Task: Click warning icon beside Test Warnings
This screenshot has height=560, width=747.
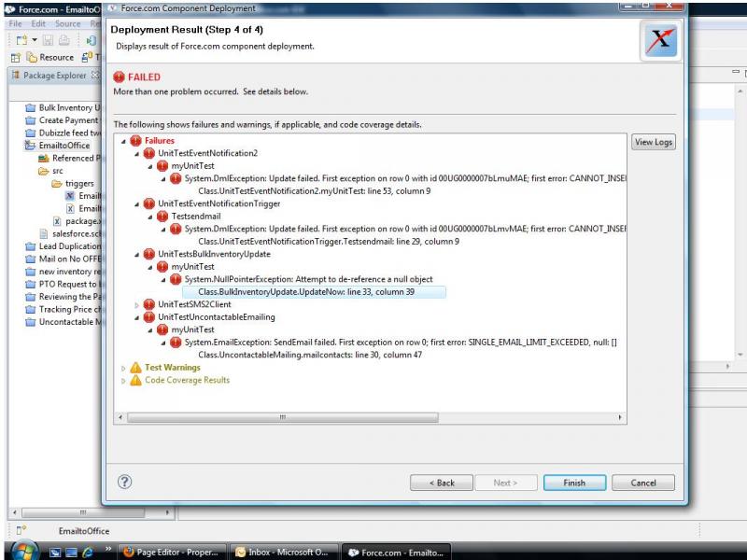Action: point(135,367)
